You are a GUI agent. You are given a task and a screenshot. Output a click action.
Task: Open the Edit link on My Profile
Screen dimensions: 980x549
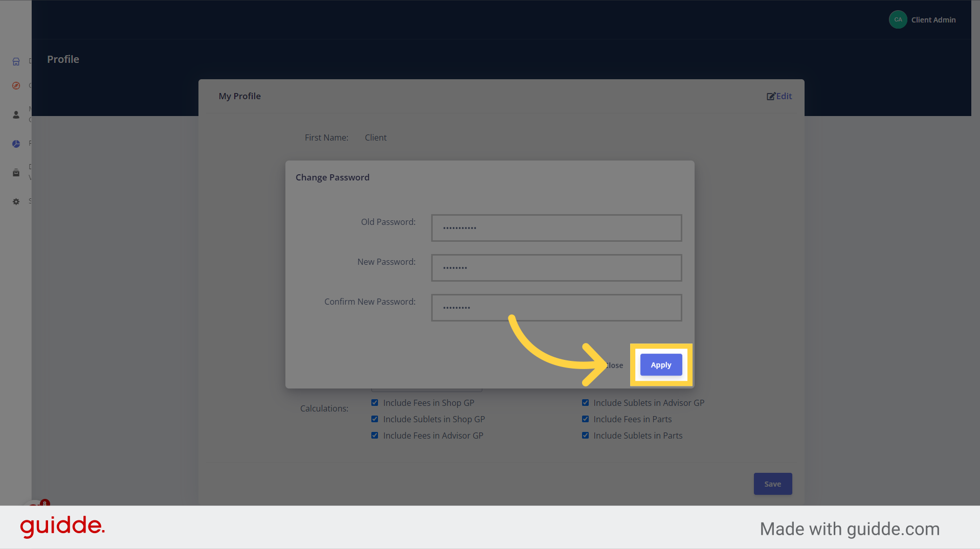click(x=779, y=96)
